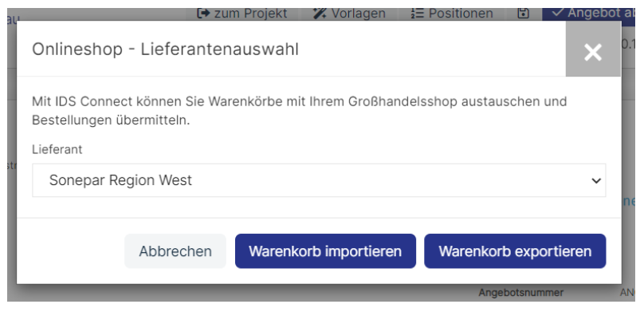Click the Onlineshop - Lieferantenauswahl dialog title
The width and height of the screenshot is (644, 312).
point(165,49)
